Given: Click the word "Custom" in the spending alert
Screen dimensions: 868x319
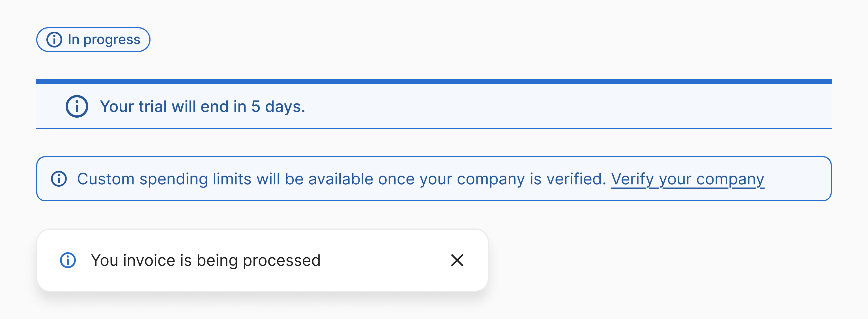Looking at the screenshot, I should pos(106,179).
